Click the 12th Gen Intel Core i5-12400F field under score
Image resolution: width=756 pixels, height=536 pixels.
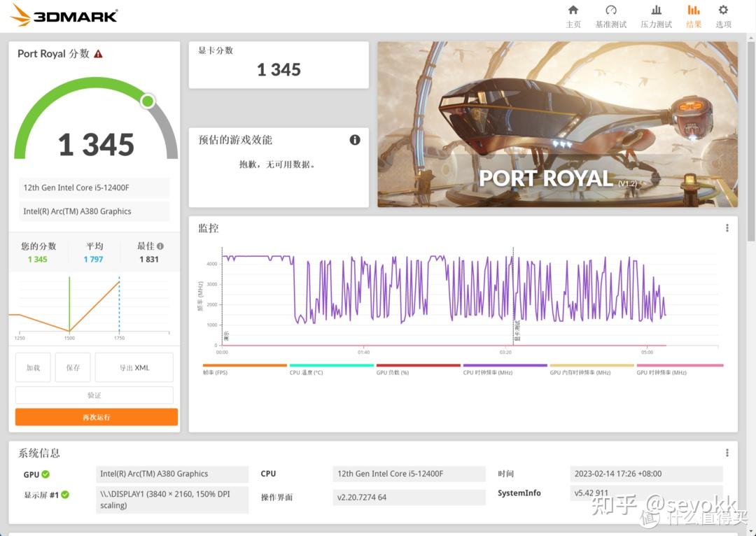point(94,188)
